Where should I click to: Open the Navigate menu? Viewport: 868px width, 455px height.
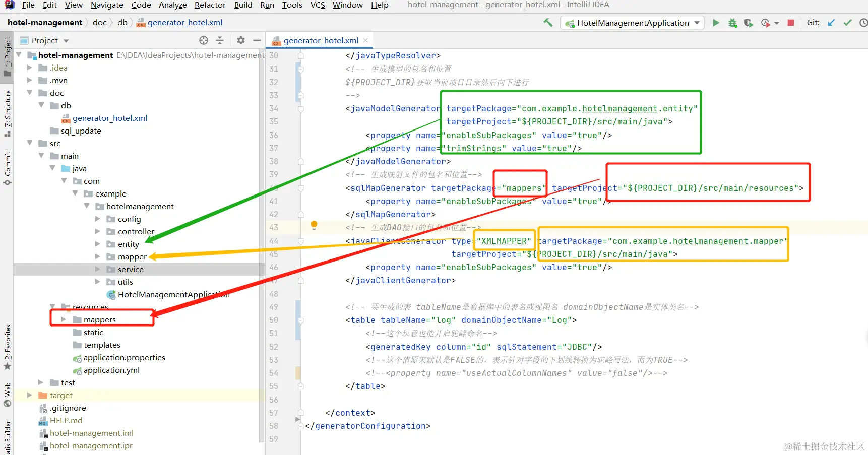point(107,5)
